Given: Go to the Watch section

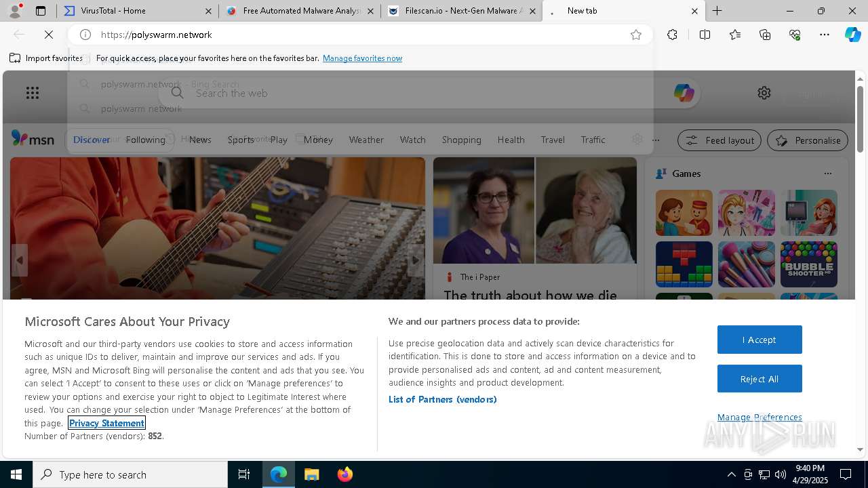Looking at the screenshot, I should [412, 140].
